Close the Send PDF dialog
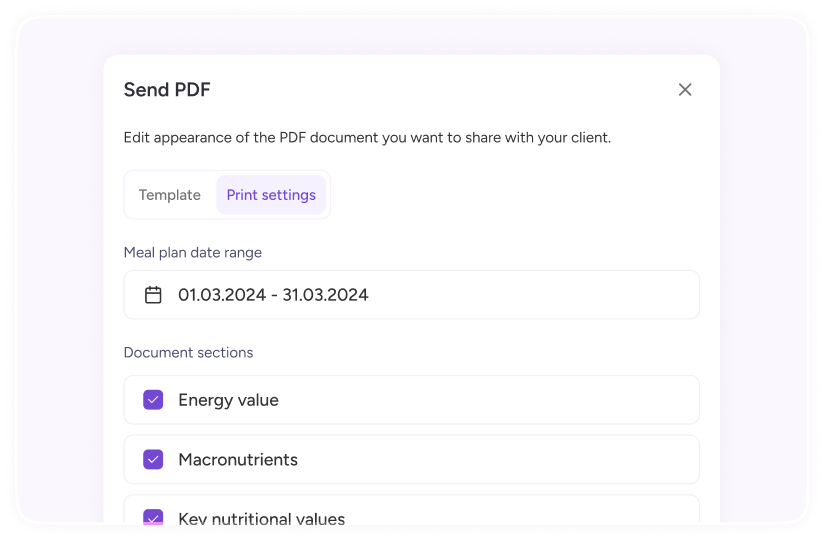This screenshot has width=825, height=540. click(685, 89)
